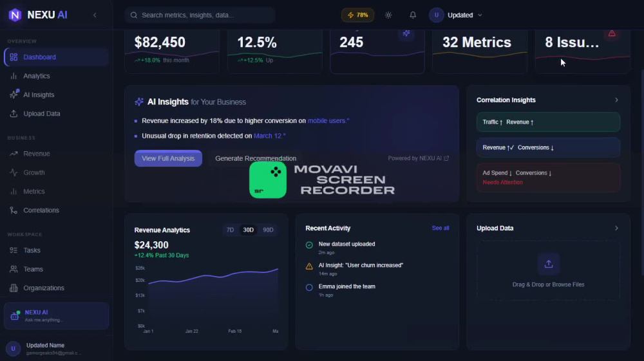Click the Upload Data sidebar upload icon
This screenshot has width=644, height=361.
14,114
